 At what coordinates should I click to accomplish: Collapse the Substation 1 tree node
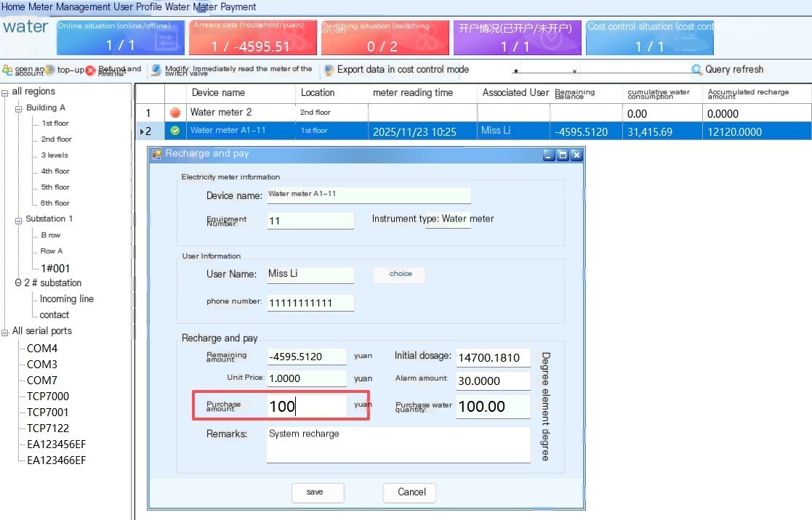19,220
